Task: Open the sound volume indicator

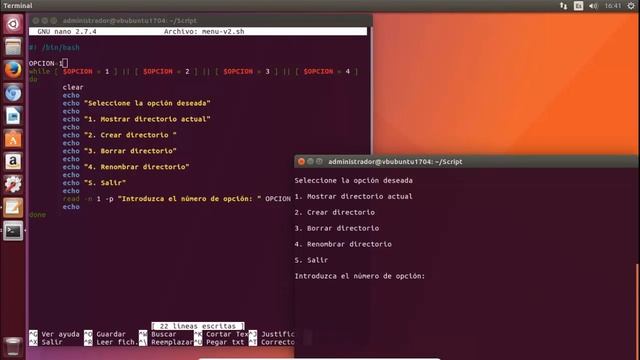Action: [593, 6]
